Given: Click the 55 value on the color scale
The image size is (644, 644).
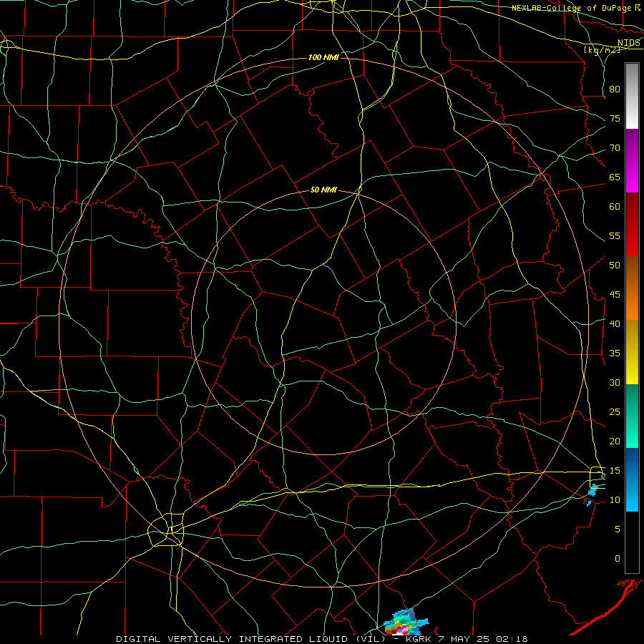Looking at the screenshot, I should coord(615,235).
